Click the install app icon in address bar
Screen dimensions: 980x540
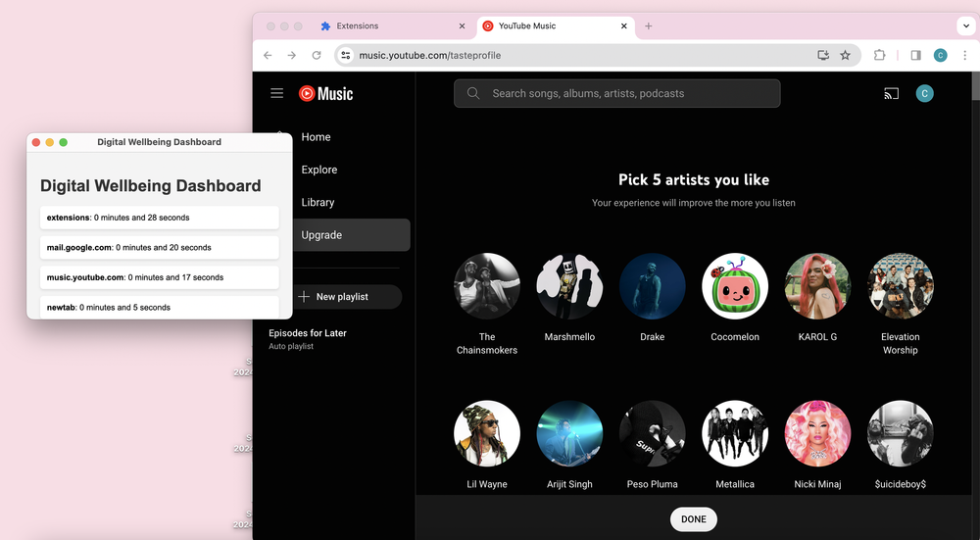click(x=823, y=55)
